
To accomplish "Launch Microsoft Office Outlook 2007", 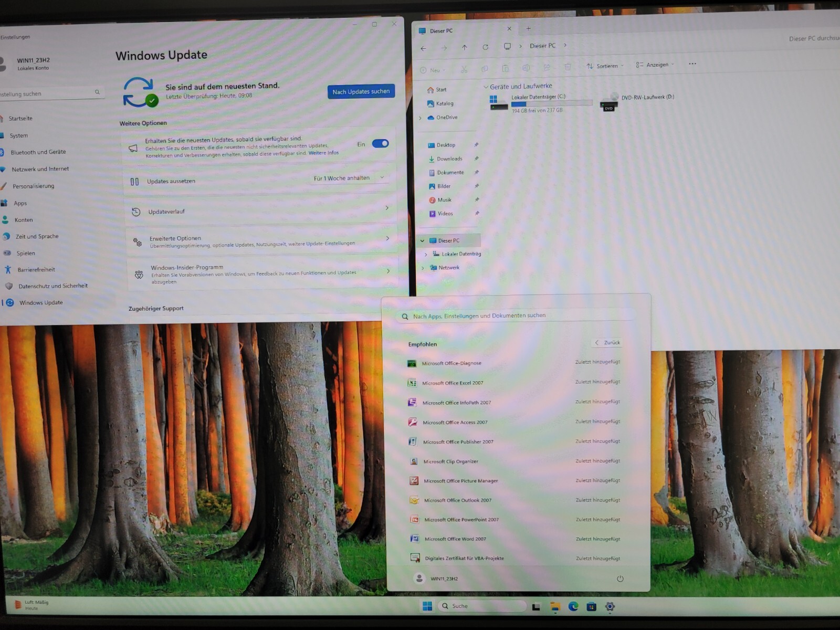I will 516,500.
